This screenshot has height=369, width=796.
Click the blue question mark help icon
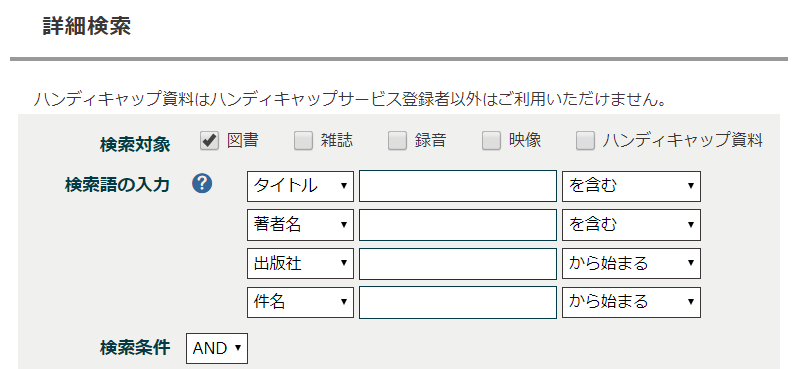click(x=202, y=184)
